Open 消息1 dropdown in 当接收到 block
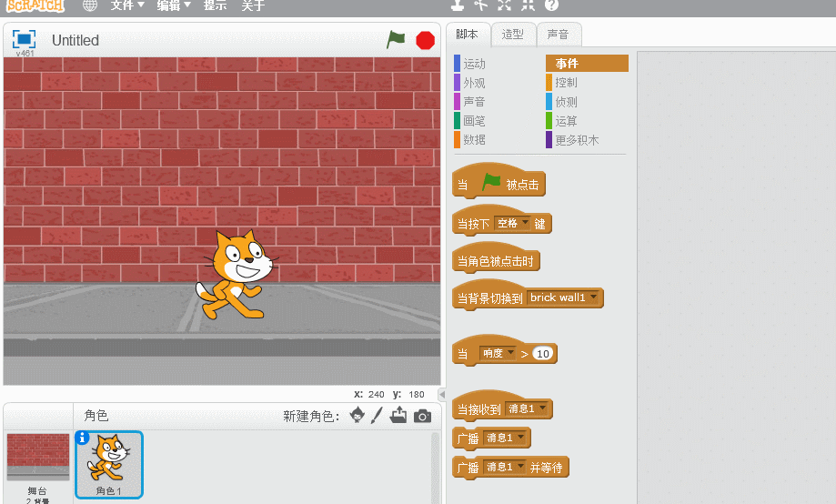This screenshot has width=836, height=504. 527,409
